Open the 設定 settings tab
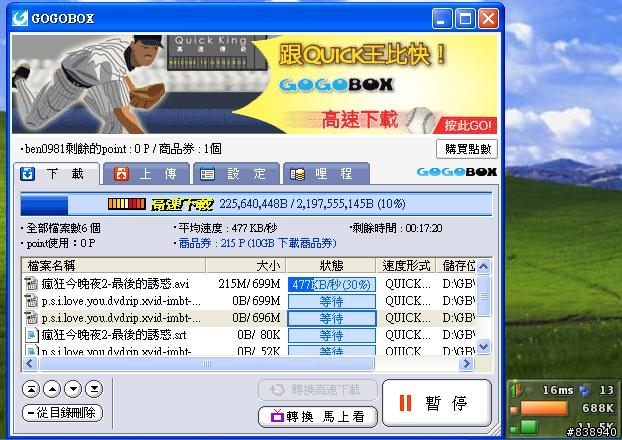The height and width of the screenshot is (440, 622). pyautogui.click(x=236, y=174)
